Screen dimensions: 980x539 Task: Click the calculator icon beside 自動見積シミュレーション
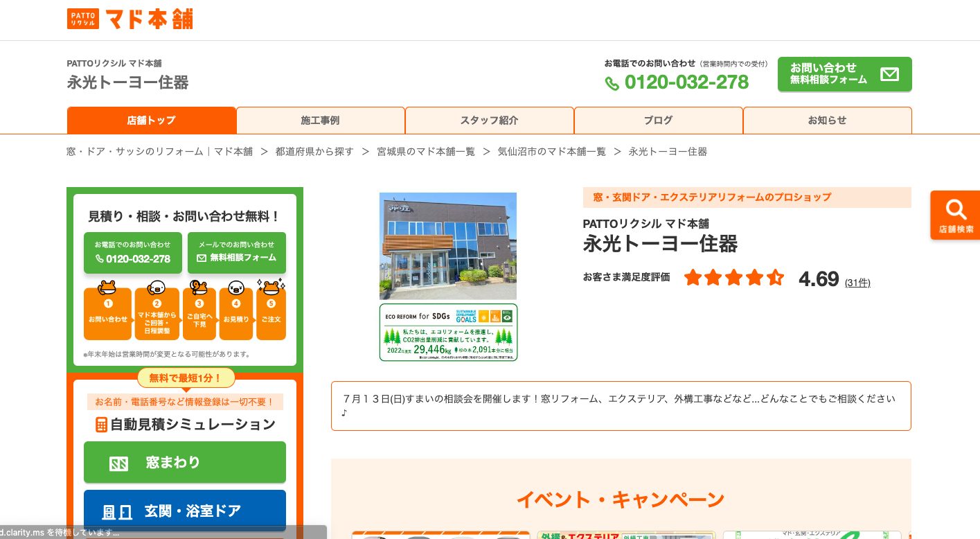101,425
